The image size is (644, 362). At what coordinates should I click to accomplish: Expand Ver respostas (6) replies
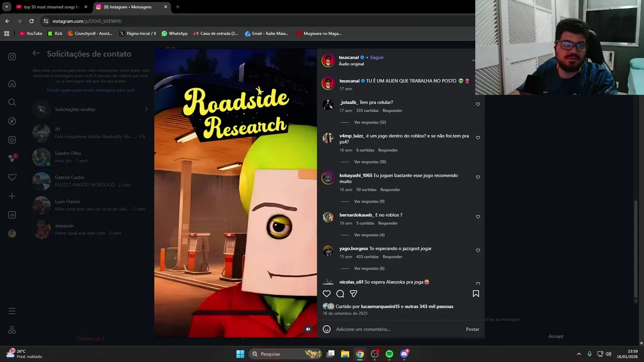pos(369,268)
